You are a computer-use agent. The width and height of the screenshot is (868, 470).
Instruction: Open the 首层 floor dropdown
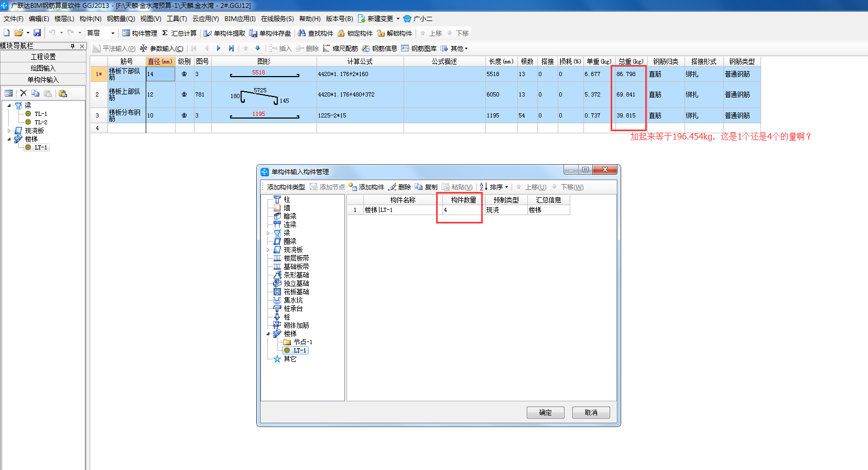(113, 33)
